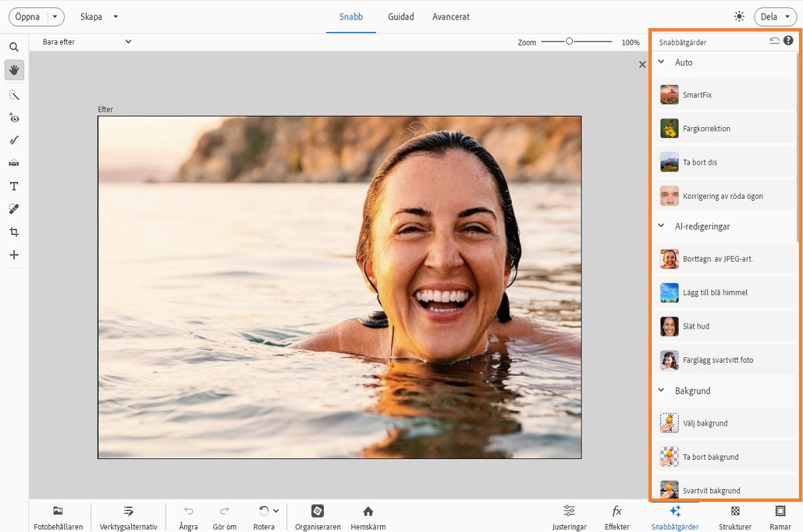This screenshot has height=532, width=803.
Task: Open the 'Bara efter' view dropdown
Action: click(87, 42)
